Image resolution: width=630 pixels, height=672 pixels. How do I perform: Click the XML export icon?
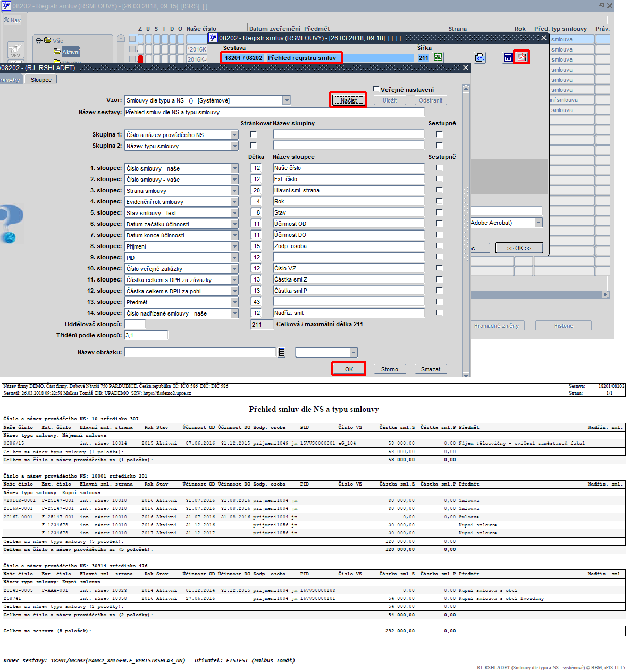[x=480, y=57]
